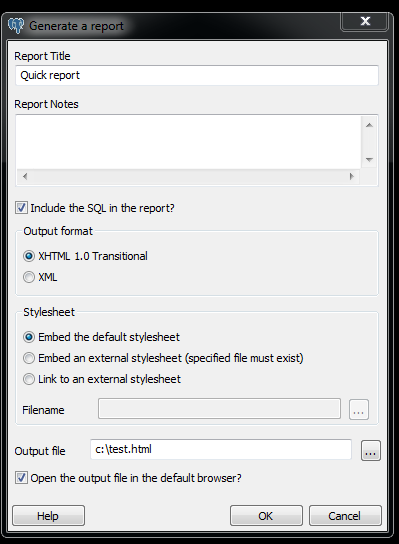
Task: Open Help for the report dialog
Action: point(49,516)
